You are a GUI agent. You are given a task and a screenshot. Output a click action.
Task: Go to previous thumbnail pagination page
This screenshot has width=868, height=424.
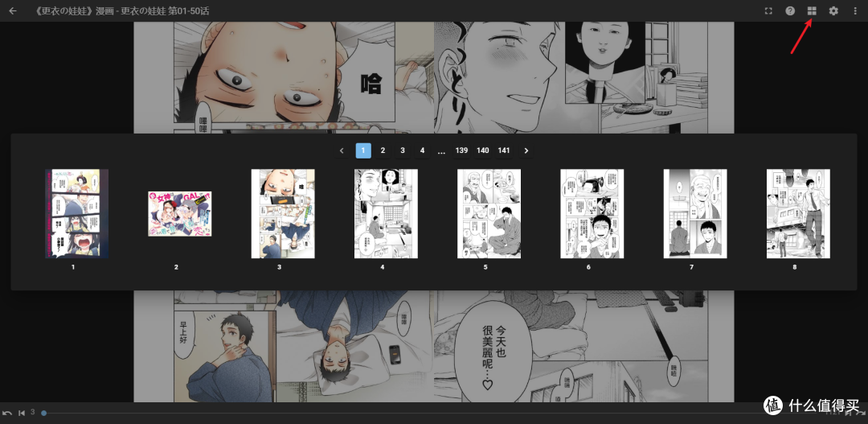point(342,150)
